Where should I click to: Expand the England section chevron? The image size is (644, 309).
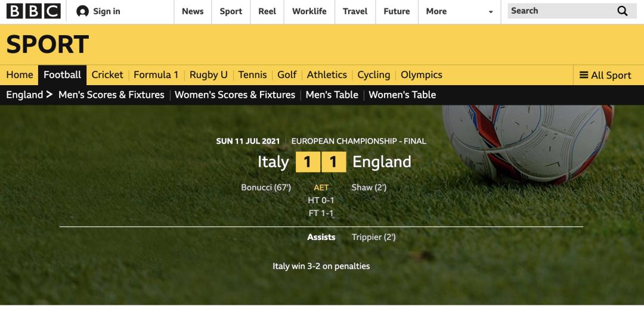pos(49,95)
